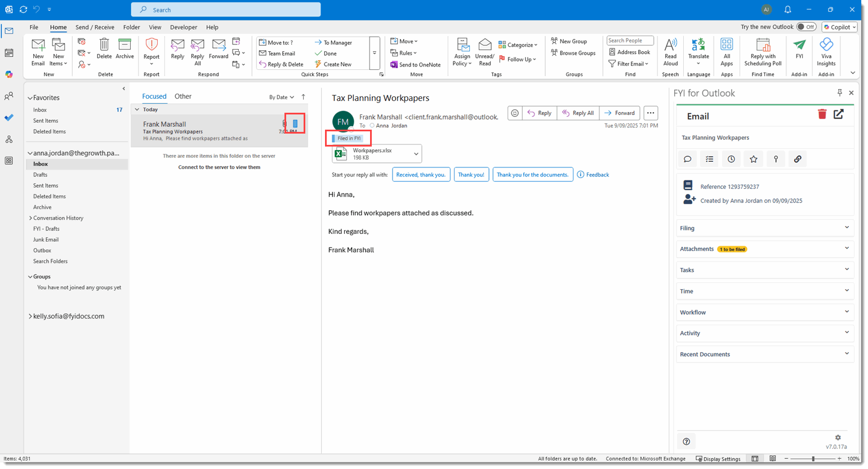The height and width of the screenshot is (469, 868).
Task: Open FYI settings gear at panel bottom
Action: [838, 437]
